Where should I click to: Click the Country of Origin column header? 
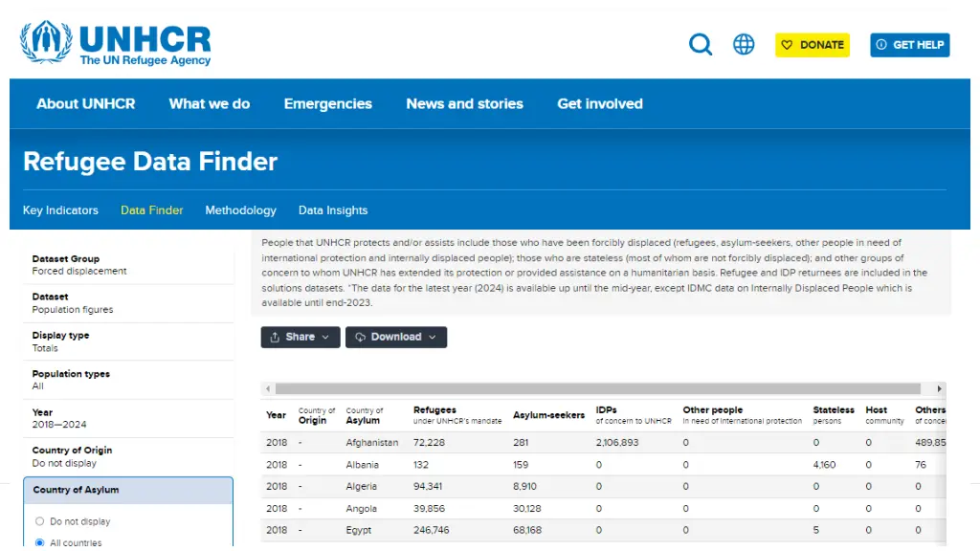316,415
